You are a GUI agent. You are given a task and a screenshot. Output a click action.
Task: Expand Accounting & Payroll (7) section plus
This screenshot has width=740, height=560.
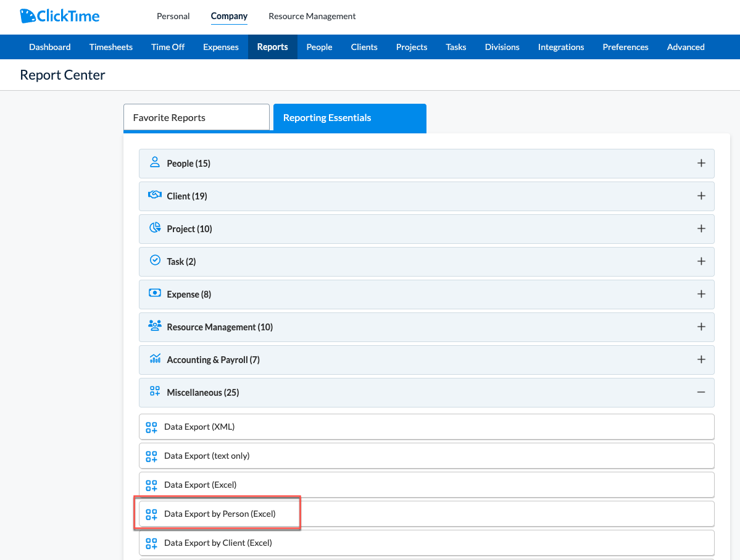(701, 359)
